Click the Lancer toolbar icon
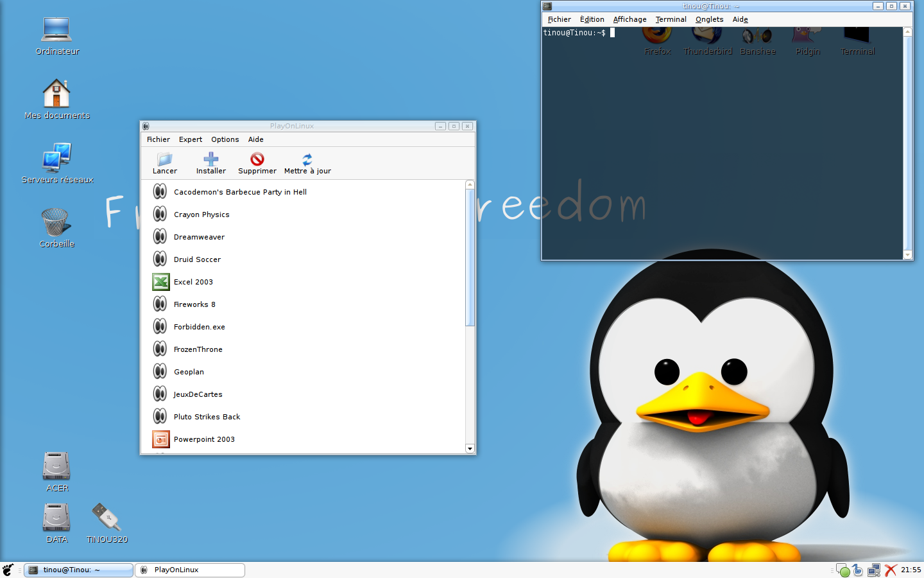The height and width of the screenshot is (578, 924). tap(165, 159)
